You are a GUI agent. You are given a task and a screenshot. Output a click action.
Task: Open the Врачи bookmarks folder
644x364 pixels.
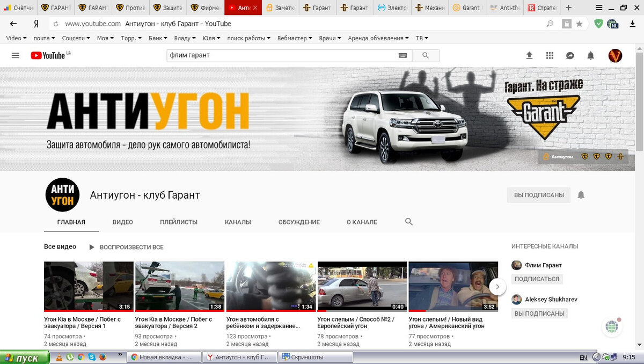[330, 38]
